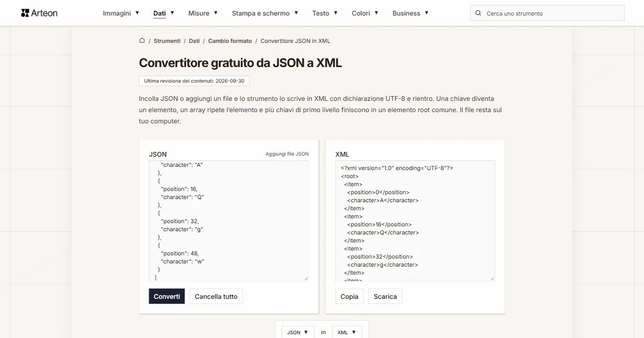Click the line "position": 16,
The height and width of the screenshot is (338, 644).
[x=179, y=189]
